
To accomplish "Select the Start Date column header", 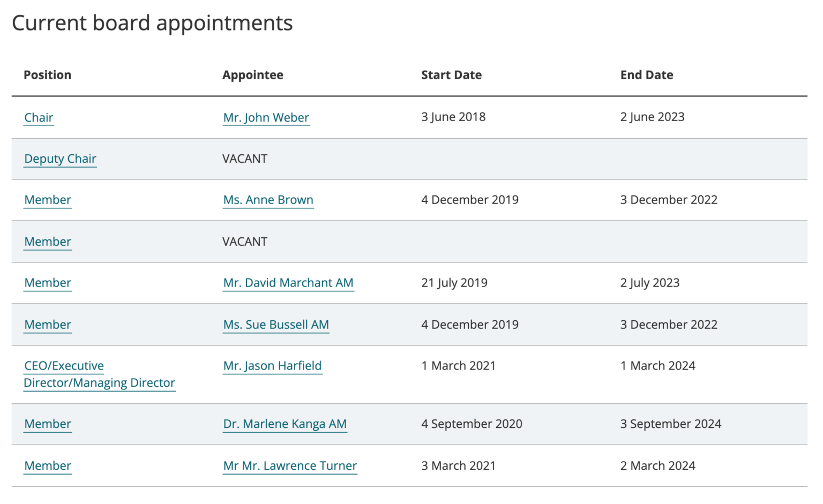I will click(x=451, y=74).
